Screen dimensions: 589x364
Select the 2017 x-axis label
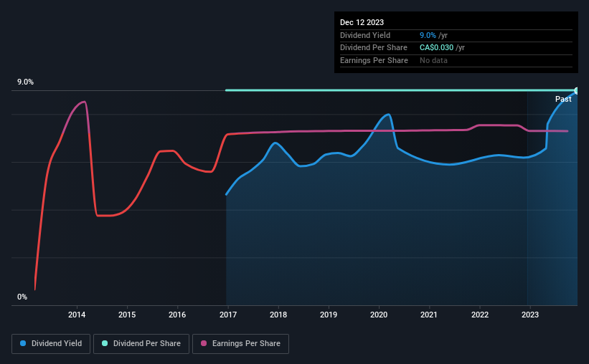click(228, 315)
